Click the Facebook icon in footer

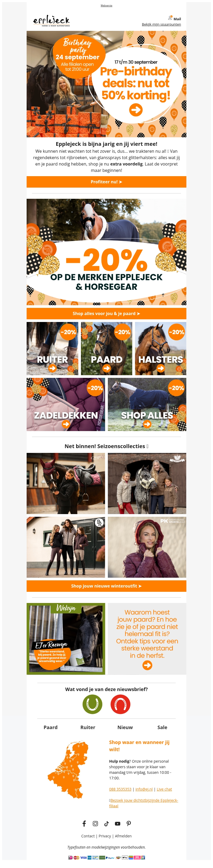[84, 824]
